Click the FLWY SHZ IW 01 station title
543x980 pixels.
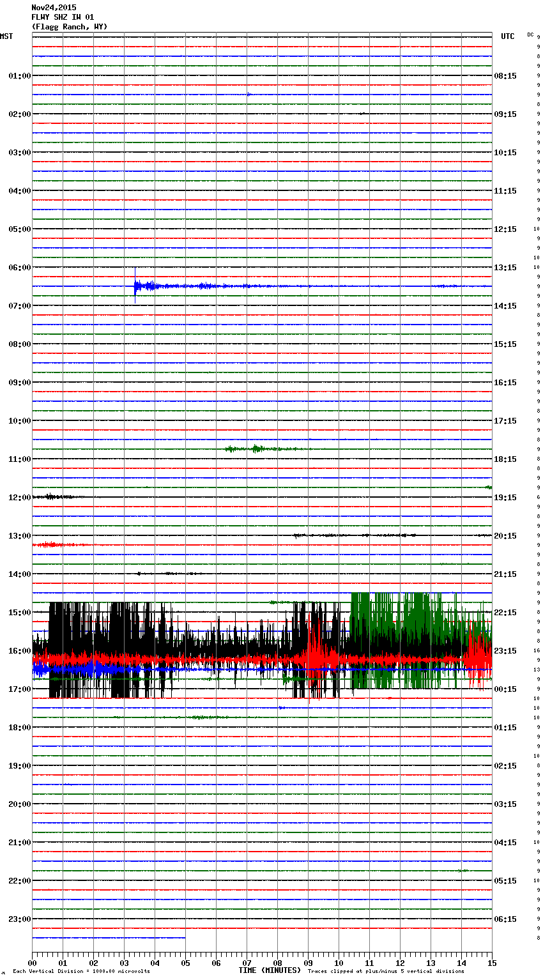pyautogui.click(x=63, y=17)
